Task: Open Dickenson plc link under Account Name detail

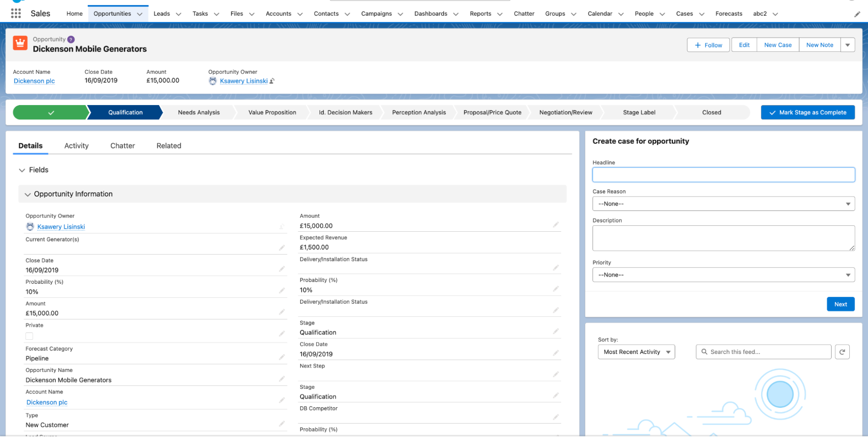Action: pyautogui.click(x=47, y=402)
